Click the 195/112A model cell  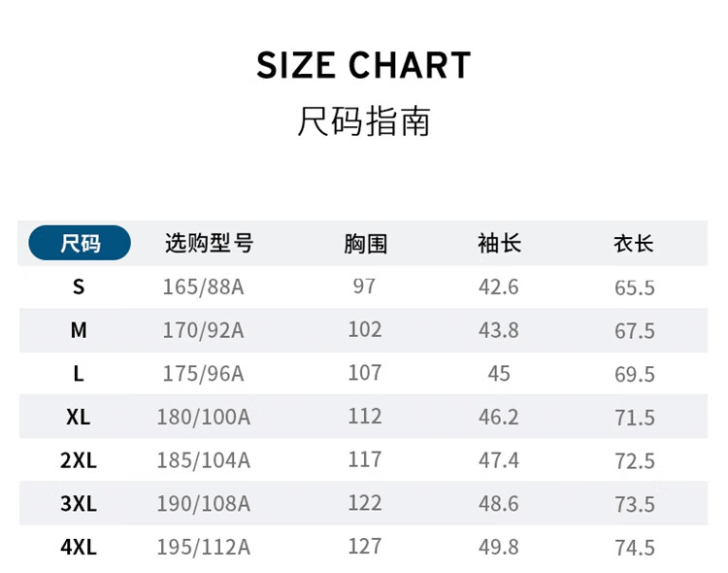pos(204,547)
